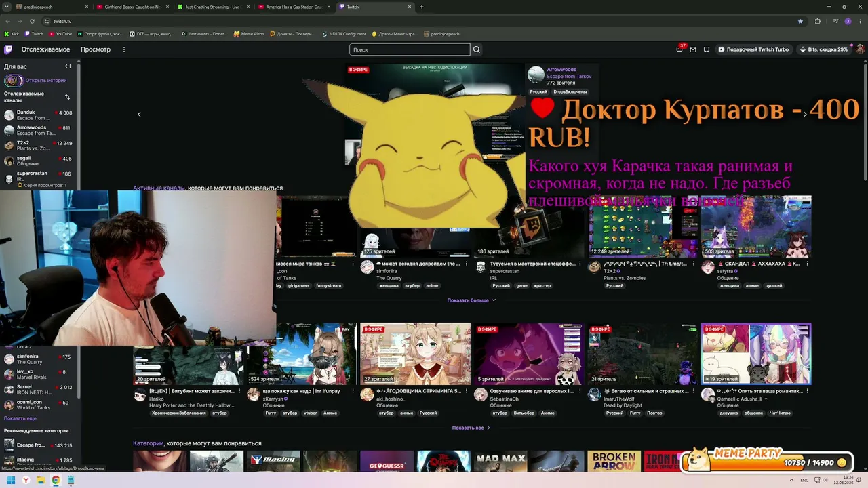Open the Открыть истории link
This screenshot has width=868, height=488.
pos(46,81)
